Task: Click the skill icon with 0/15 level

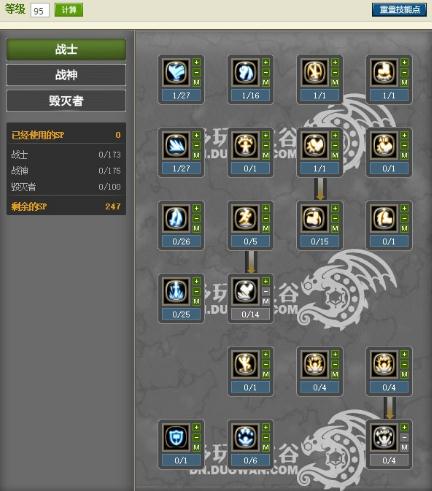Action: 315,218
